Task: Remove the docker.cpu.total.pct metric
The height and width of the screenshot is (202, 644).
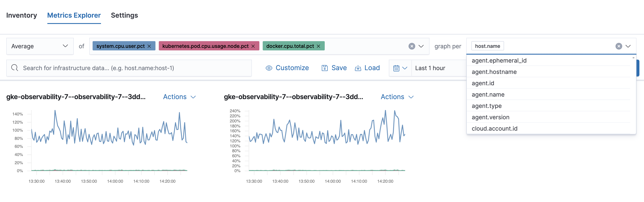Action: click(318, 46)
